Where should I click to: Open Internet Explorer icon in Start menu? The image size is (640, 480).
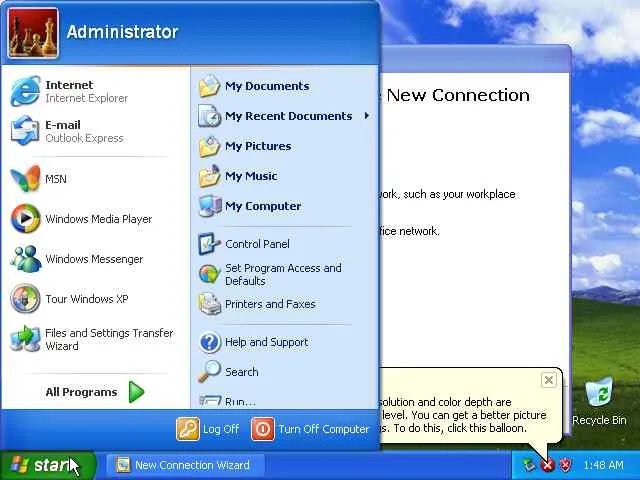(x=25, y=91)
